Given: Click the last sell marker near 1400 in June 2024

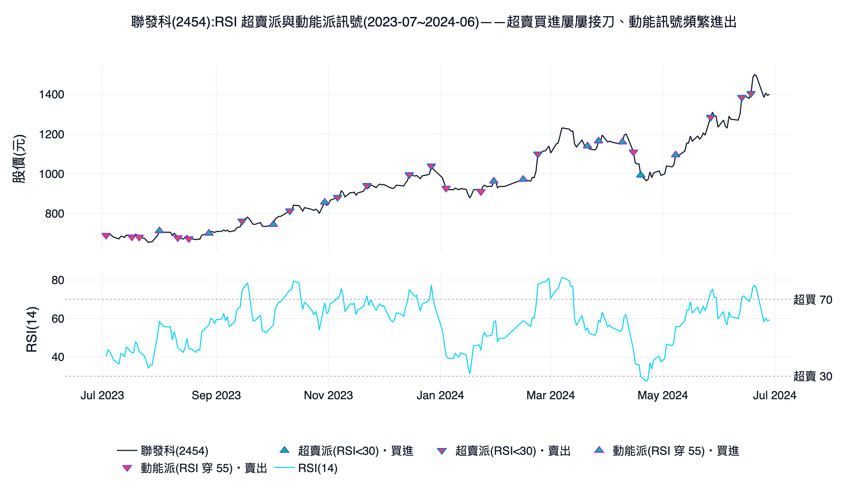Looking at the screenshot, I should pyautogui.click(x=751, y=94).
